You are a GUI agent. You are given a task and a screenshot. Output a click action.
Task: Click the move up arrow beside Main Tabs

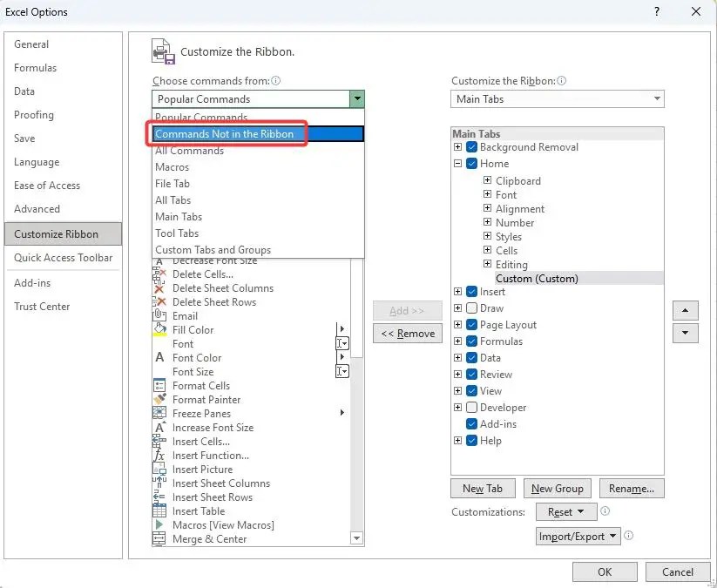click(x=686, y=310)
